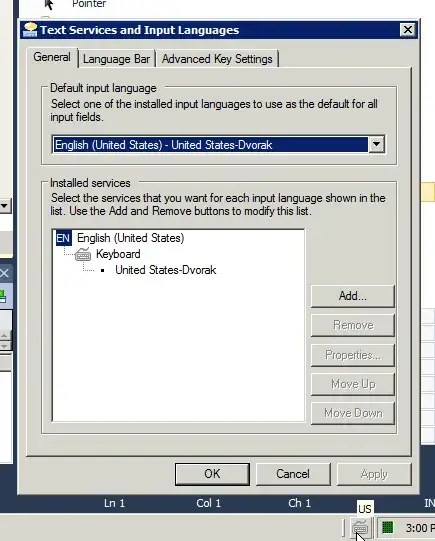Image resolution: width=435 pixels, height=541 pixels.
Task: Open the Language Bar tab
Action: 117,59
